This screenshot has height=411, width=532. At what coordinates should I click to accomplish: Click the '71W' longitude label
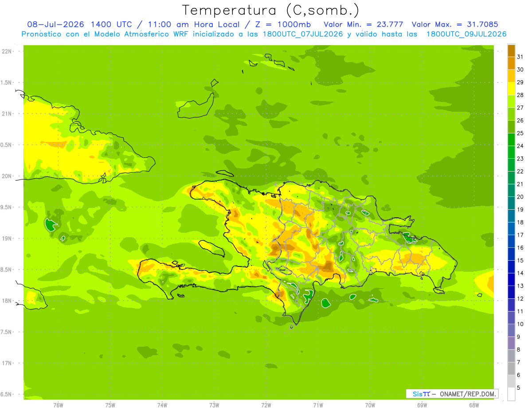tap(318, 405)
